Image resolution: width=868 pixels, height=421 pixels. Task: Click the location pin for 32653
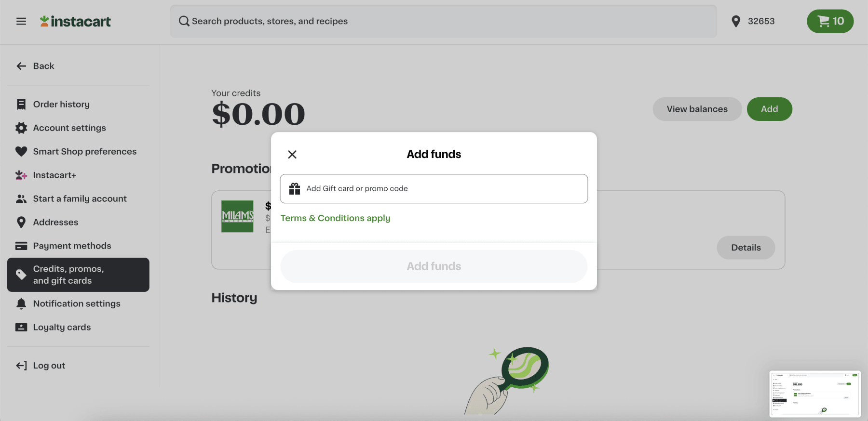pyautogui.click(x=736, y=21)
